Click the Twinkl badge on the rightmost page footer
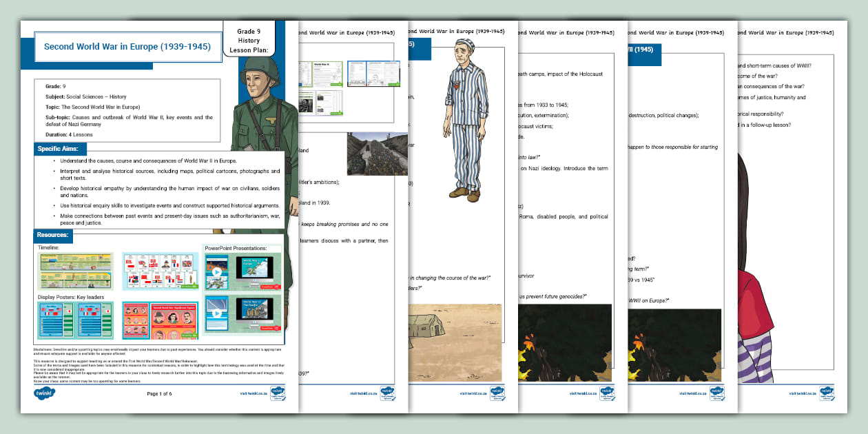Viewport: 868px width, 434px height. (x=827, y=393)
